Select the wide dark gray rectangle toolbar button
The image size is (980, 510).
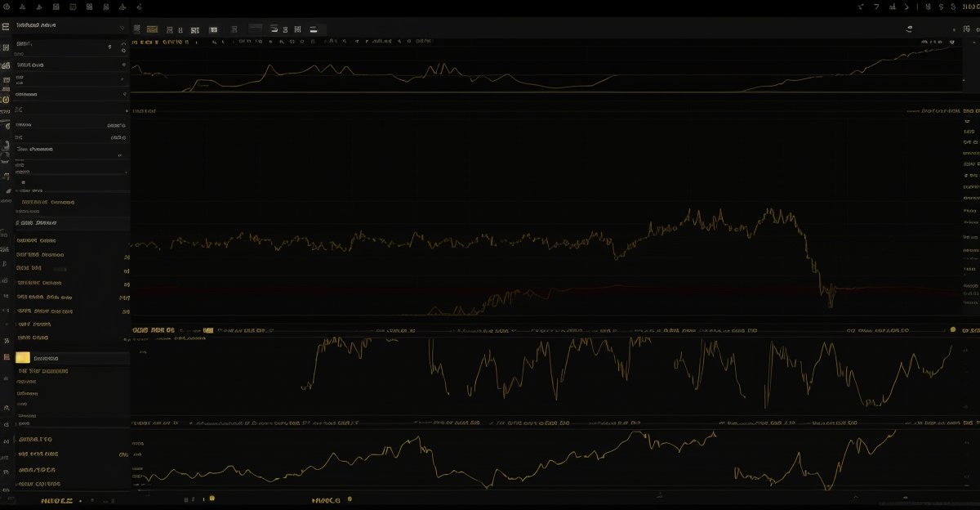pos(256,29)
